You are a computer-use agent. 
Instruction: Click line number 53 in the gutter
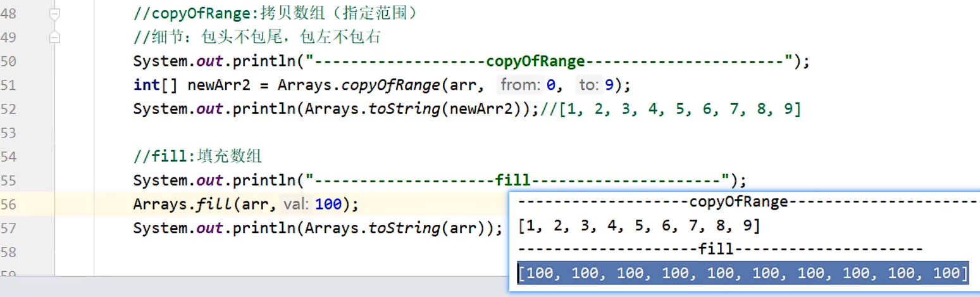pos(9,132)
